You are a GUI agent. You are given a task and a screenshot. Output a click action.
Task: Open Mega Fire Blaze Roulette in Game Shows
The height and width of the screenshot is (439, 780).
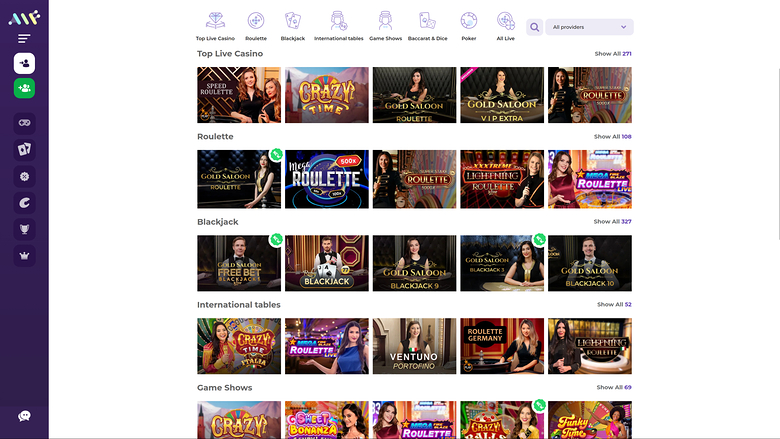[414, 420]
